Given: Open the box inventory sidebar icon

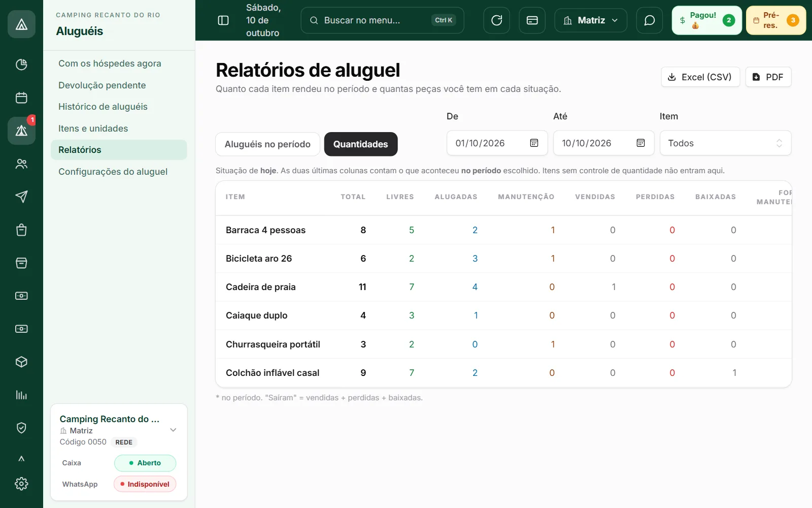Looking at the screenshot, I should 21,362.
